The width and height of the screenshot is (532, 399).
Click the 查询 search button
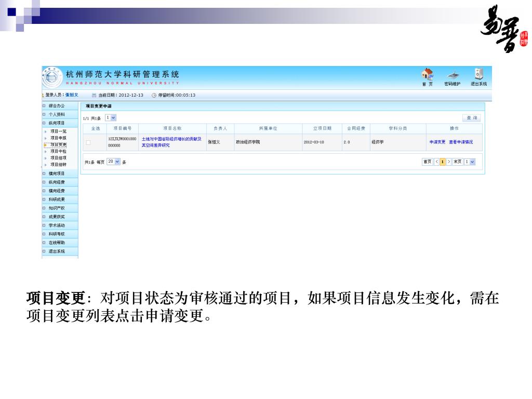pos(472,118)
